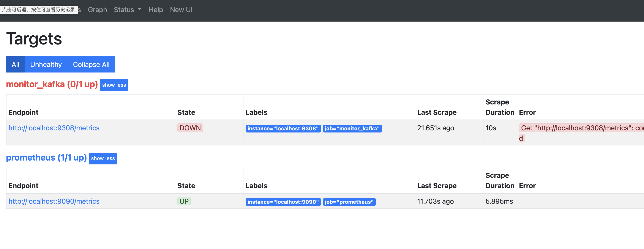Click the job="prometheus" label badge
Image resolution: width=644 pixels, height=249 pixels.
click(349, 202)
